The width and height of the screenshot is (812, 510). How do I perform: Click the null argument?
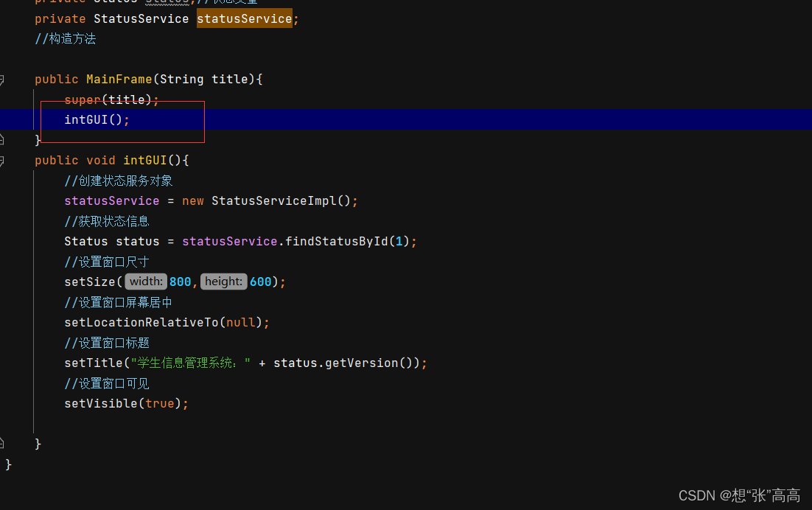[241, 323]
